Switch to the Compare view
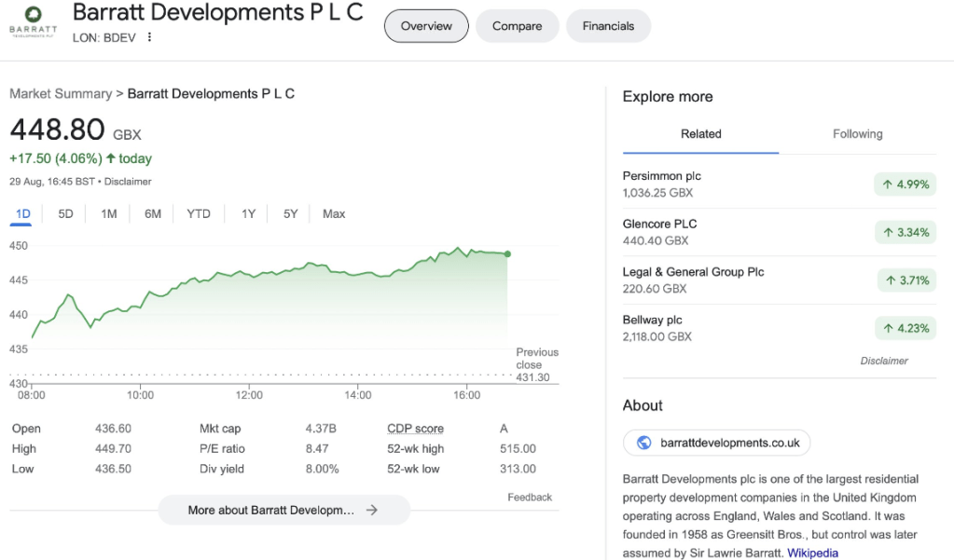This screenshot has height=560, width=954. [517, 26]
